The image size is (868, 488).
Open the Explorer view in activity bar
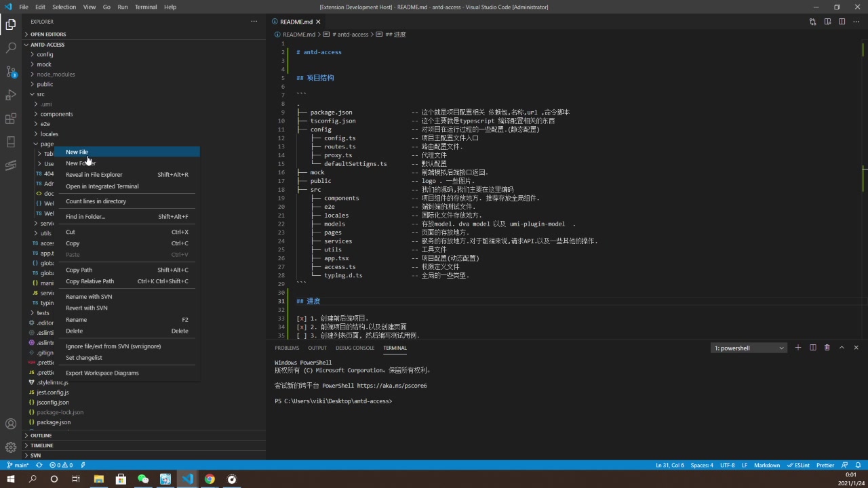(11, 24)
